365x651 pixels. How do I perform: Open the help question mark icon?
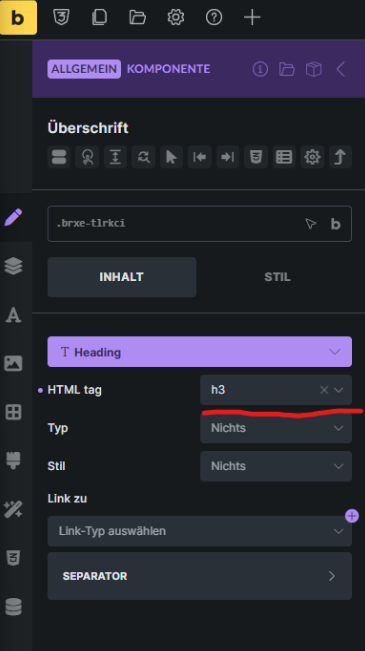point(214,17)
